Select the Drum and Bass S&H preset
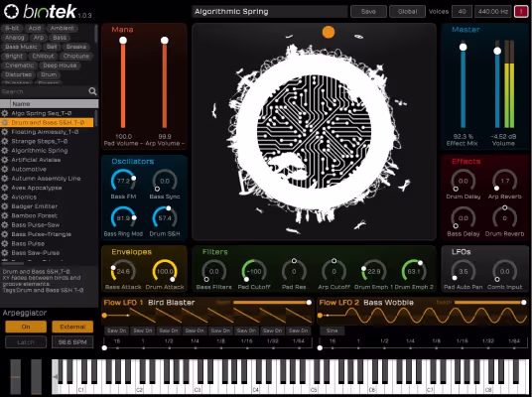Image resolution: width=532 pixels, height=397 pixels. [x=47, y=122]
